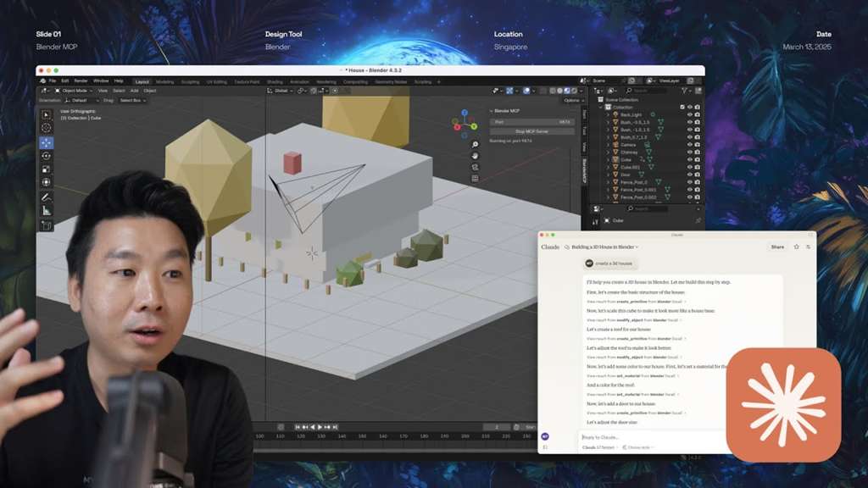Switch to the Modeling workspace tab
This screenshot has height=488, width=868.
click(165, 82)
